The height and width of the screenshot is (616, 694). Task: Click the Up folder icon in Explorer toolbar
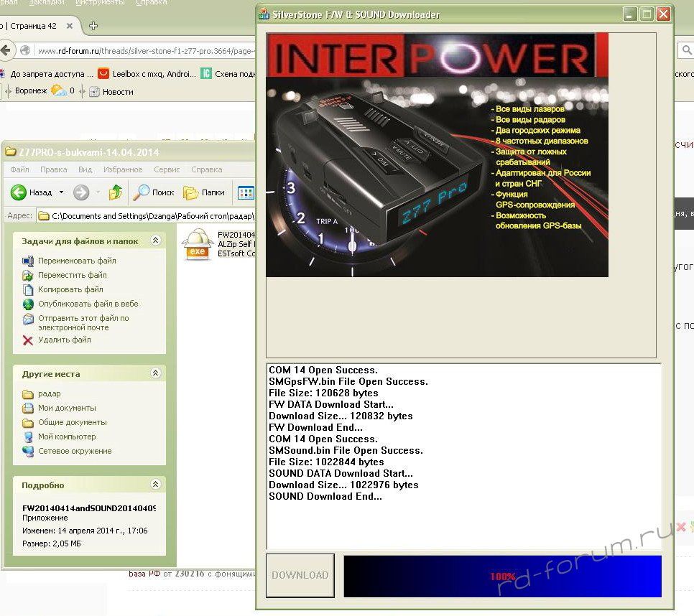pos(116,192)
